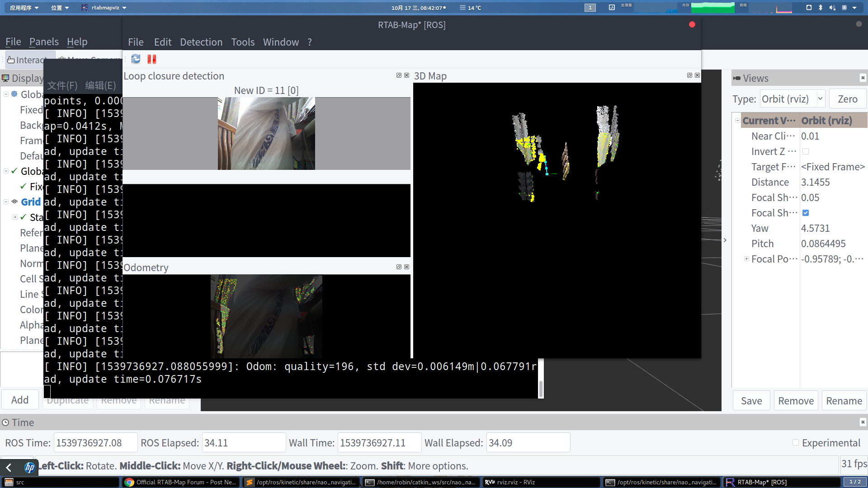Click the refresh/update icon in RTAB-Map toolbar
Viewport: 868px width, 488px height.
[x=136, y=59]
